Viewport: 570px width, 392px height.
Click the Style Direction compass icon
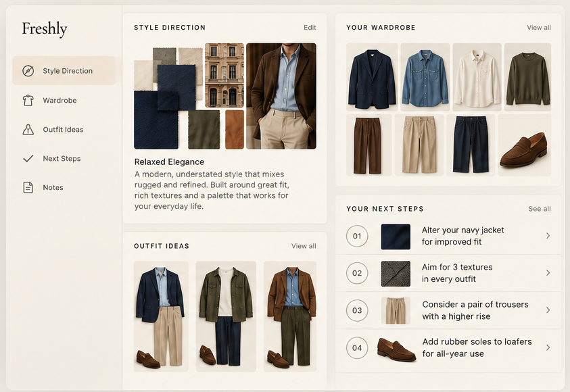[x=28, y=71]
